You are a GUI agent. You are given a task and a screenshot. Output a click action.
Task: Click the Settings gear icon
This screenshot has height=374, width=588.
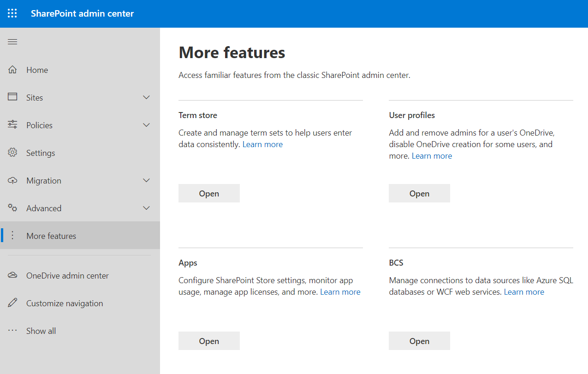12,152
